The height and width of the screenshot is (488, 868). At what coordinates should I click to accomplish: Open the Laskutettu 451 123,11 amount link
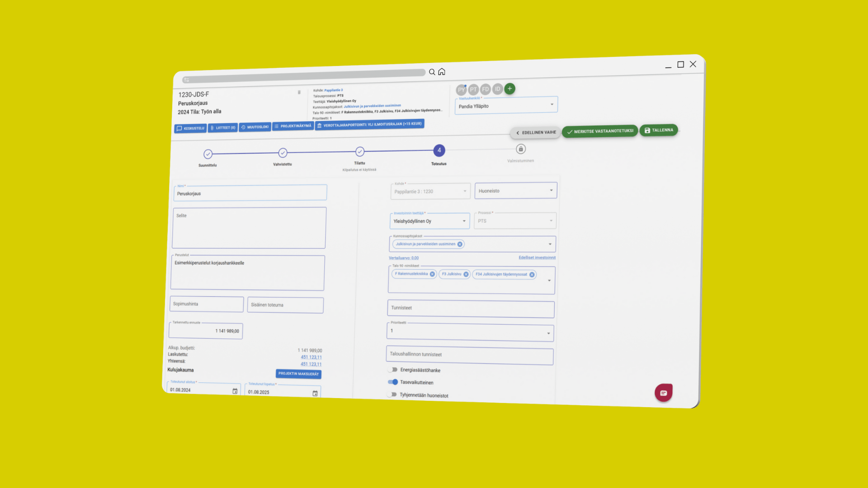311,357
